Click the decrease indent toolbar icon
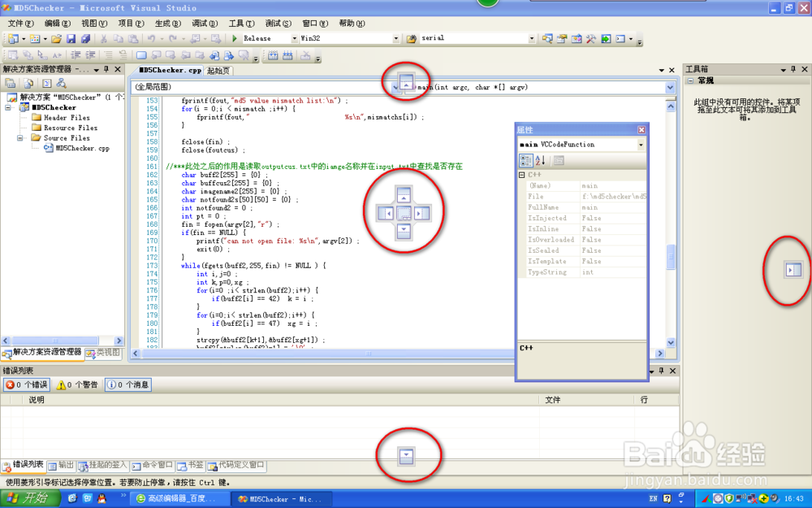Image resolution: width=812 pixels, height=508 pixels. point(76,55)
